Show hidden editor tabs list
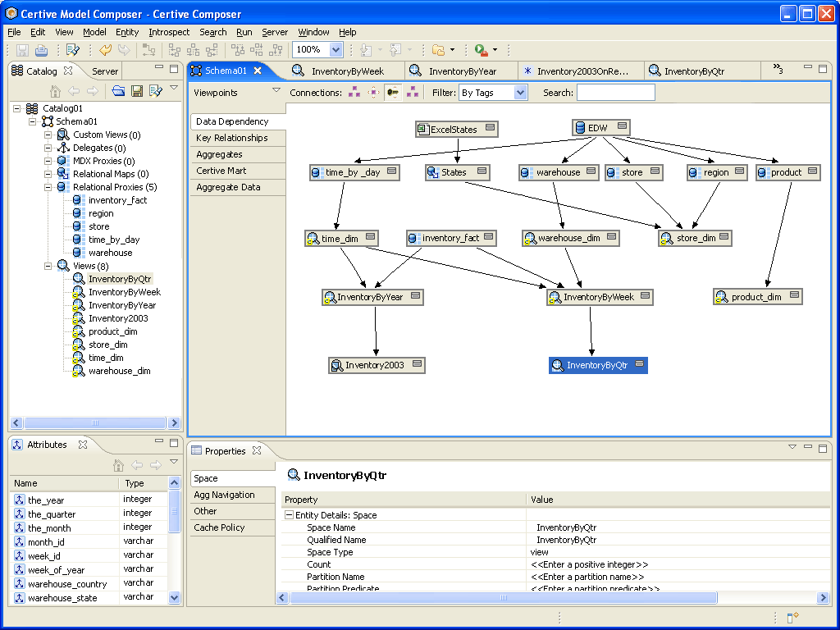The width and height of the screenshot is (840, 630). pyautogui.click(x=778, y=69)
